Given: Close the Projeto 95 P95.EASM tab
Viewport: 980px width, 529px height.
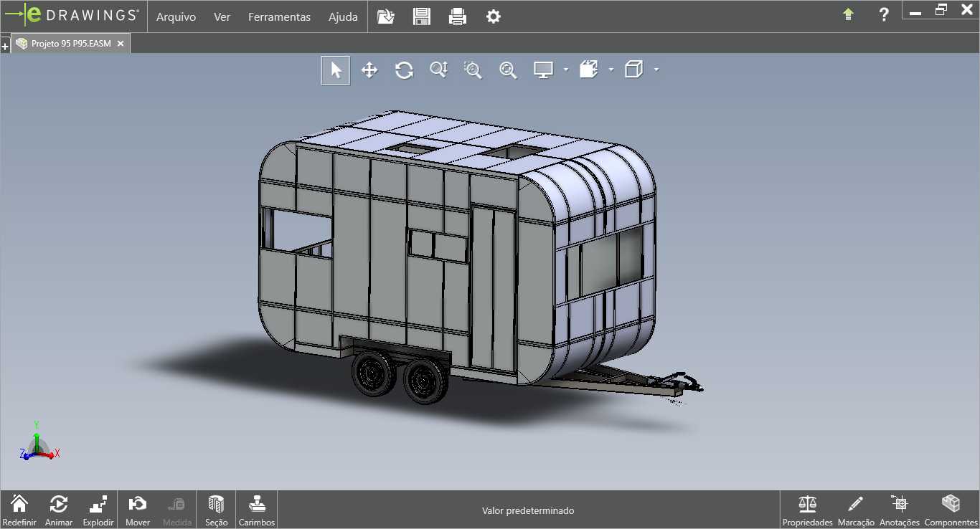Looking at the screenshot, I should click(x=121, y=44).
